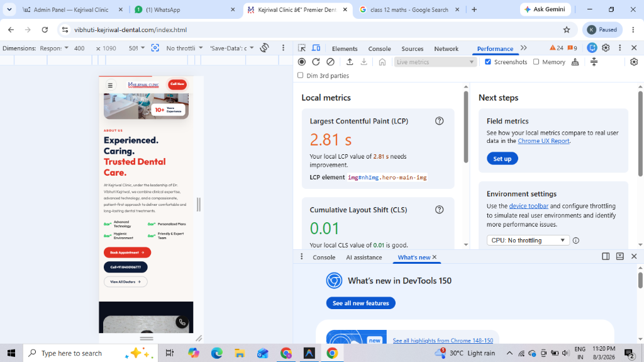Open CLS metric help icon
The width and height of the screenshot is (644, 362).
(x=439, y=210)
